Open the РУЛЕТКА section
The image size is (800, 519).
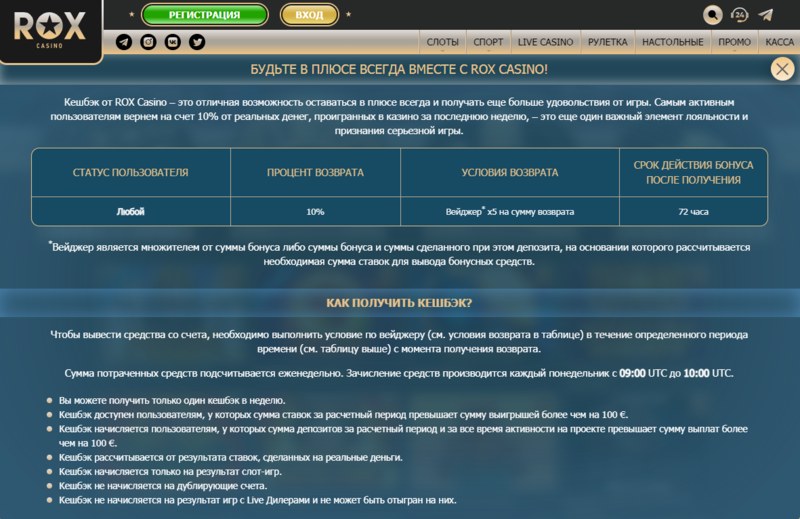coord(608,42)
